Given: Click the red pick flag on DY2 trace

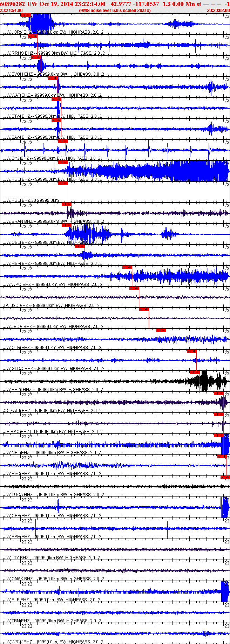Looking at the screenshot, I should [63, 141].
